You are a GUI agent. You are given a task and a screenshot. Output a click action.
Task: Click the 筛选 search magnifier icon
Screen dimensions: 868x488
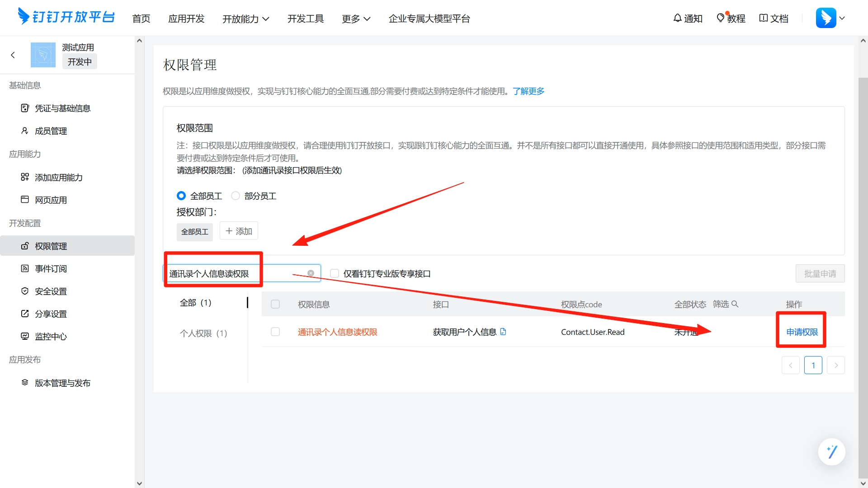pyautogui.click(x=735, y=304)
